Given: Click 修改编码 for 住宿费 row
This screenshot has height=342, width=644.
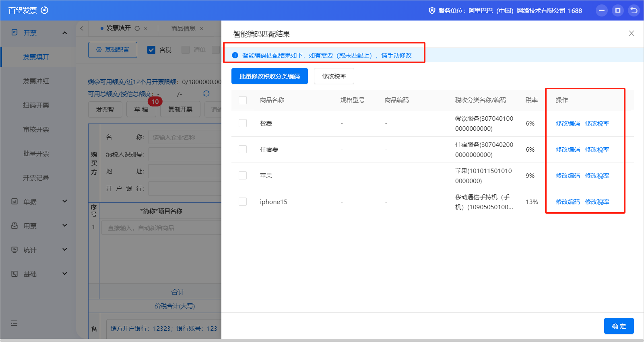Looking at the screenshot, I should pyautogui.click(x=568, y=149).
